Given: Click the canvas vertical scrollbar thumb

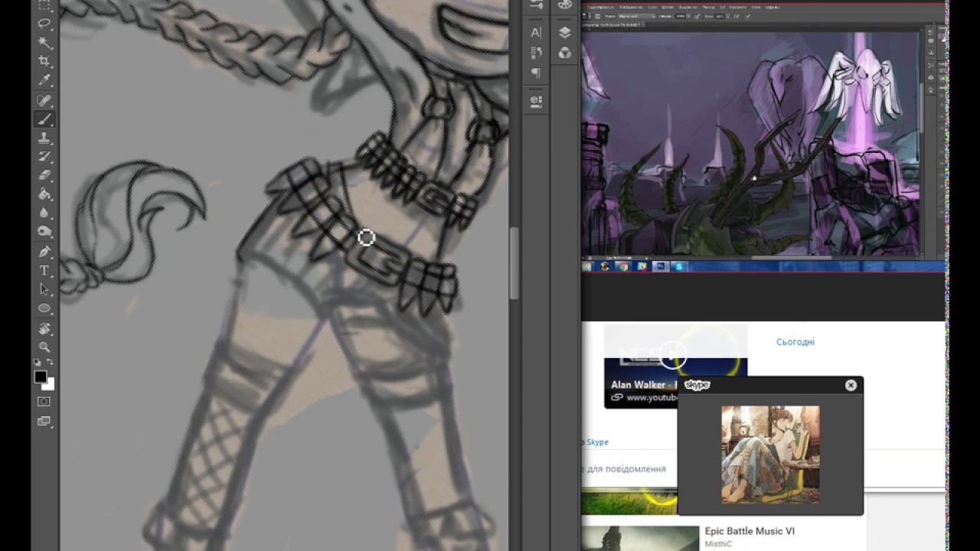Looking at the screenshot, I should pos(514,264).
